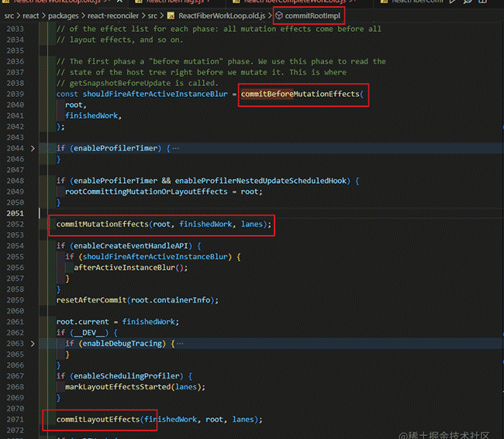Click markLayoutEffectsStarted call
Screen dimensions: 504x439
118,387
